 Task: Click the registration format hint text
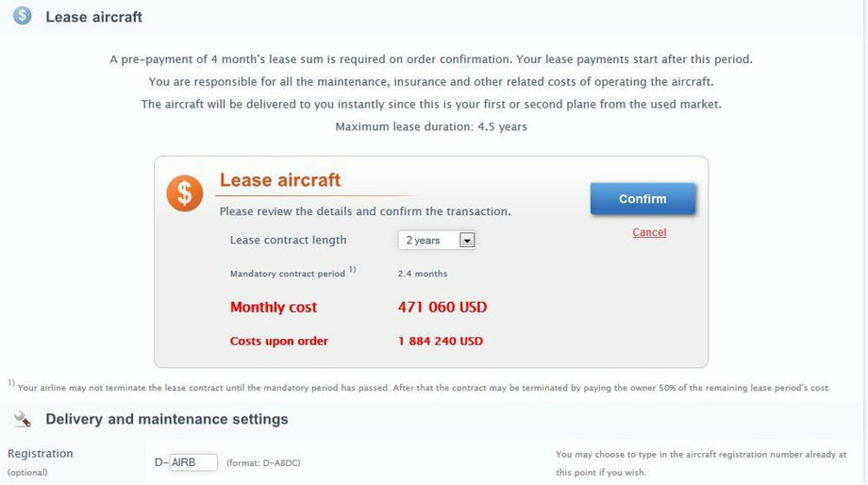(263, 463)
